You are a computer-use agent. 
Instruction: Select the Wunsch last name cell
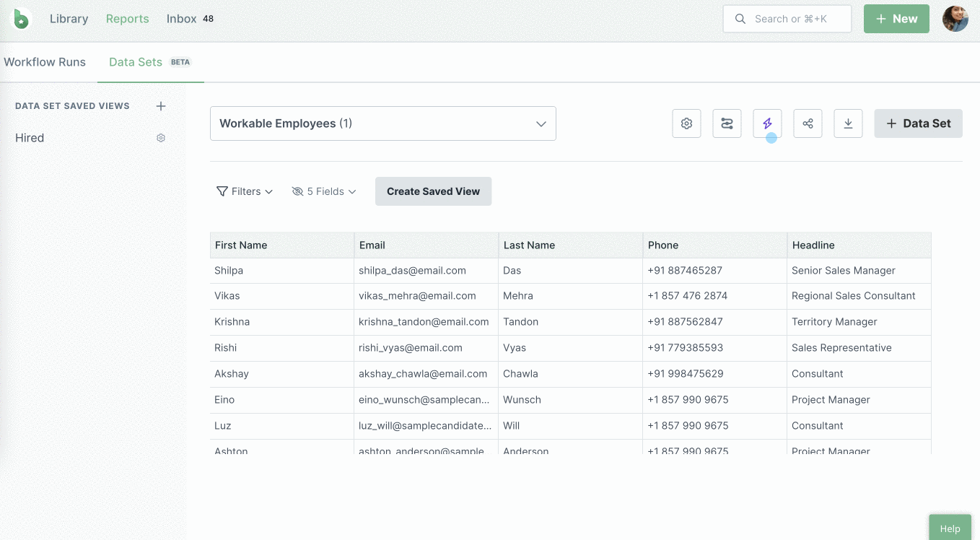(571, 400)
